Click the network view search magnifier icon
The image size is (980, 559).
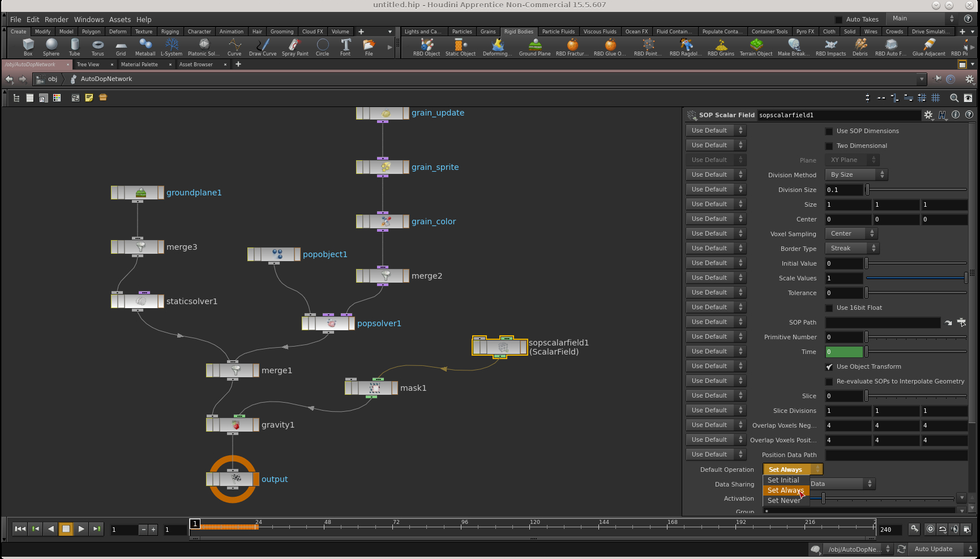[954, 97]
